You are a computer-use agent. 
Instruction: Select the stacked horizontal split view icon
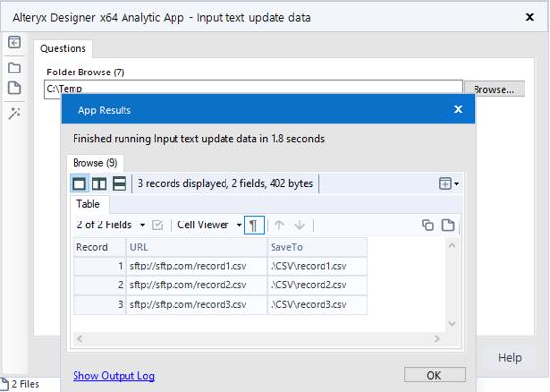(120, 183)
